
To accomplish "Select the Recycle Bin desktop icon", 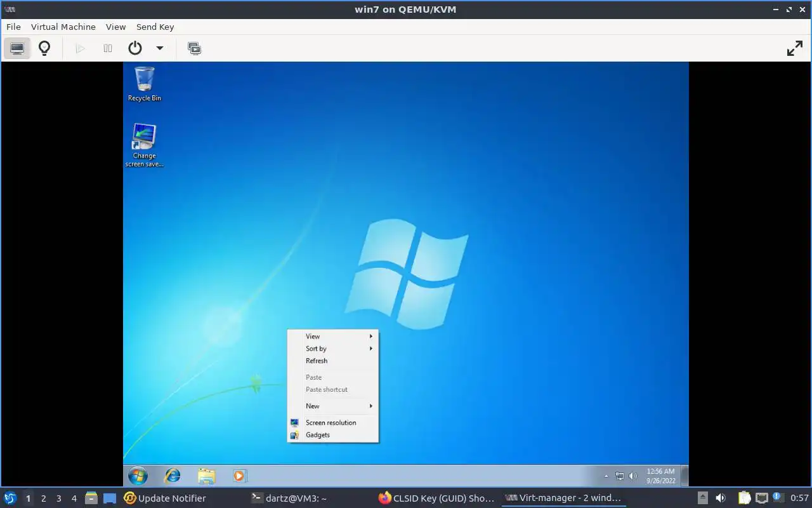I will click(x=145, y=84).
